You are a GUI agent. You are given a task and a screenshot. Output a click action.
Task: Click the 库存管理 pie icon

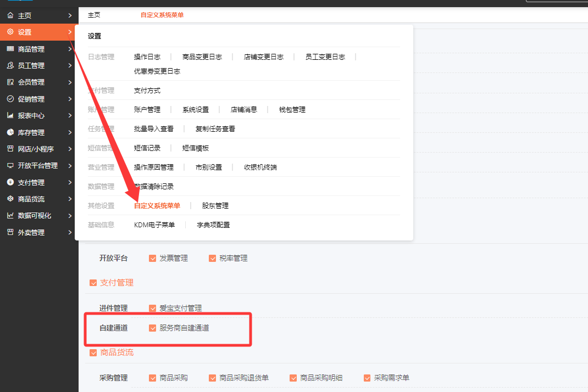(x=10, y=132)
